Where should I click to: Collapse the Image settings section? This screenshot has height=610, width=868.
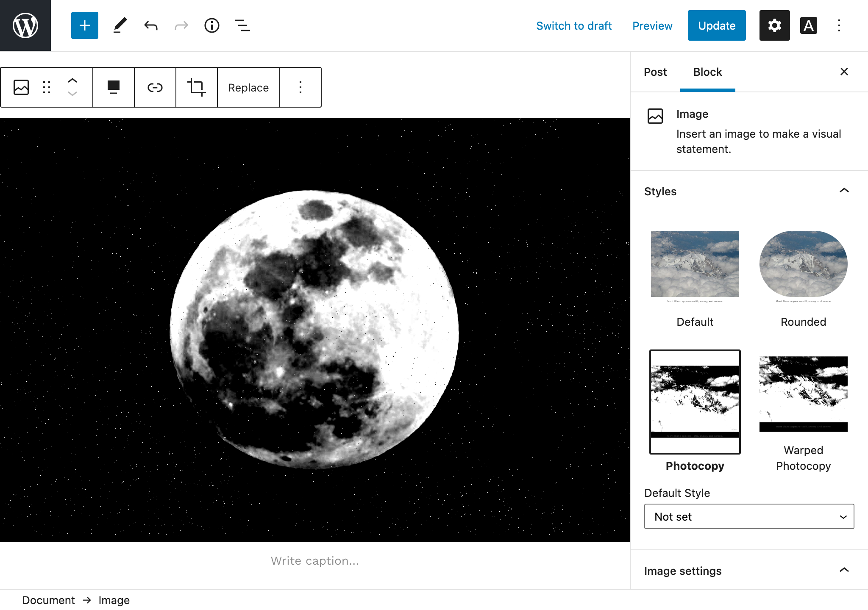[x=844, y=570]
